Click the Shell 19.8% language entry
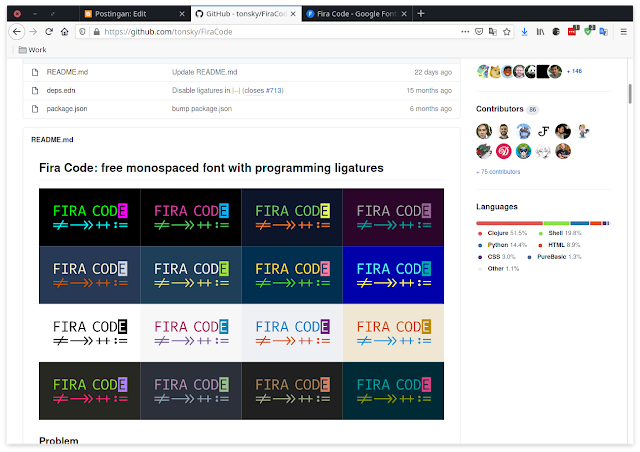 click(560, 233)
